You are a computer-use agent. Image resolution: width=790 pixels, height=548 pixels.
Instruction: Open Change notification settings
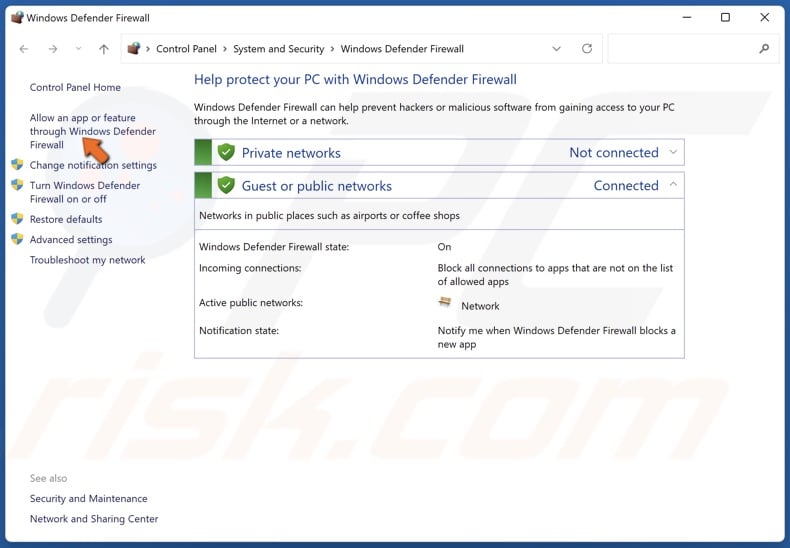tap(93, 165)
